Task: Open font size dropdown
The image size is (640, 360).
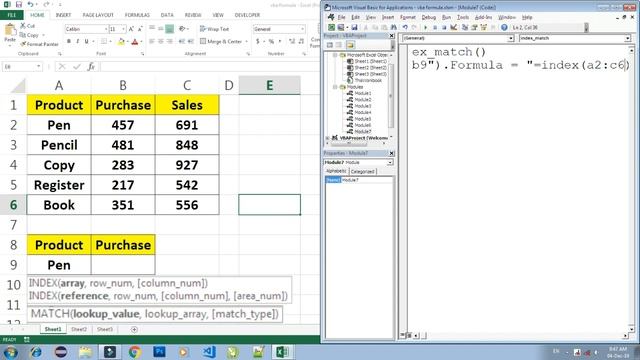Action: pos(123,29)
